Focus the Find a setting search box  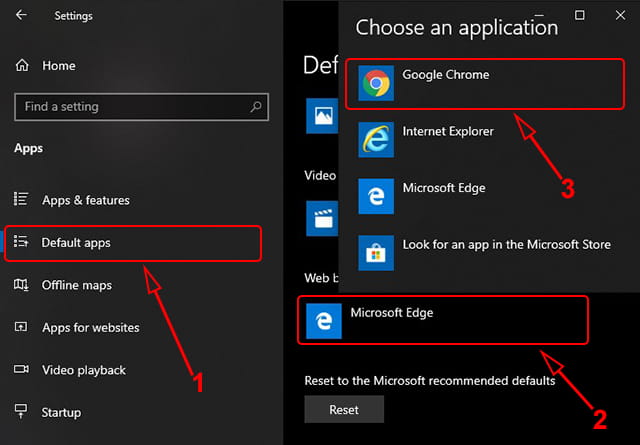point(141,107)
